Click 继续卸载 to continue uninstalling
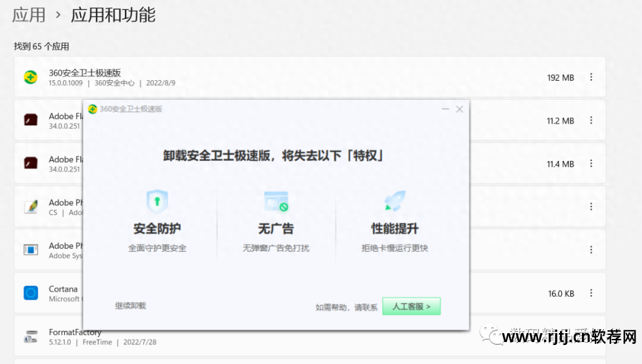 pyautogui.click(x=131, y=306)
